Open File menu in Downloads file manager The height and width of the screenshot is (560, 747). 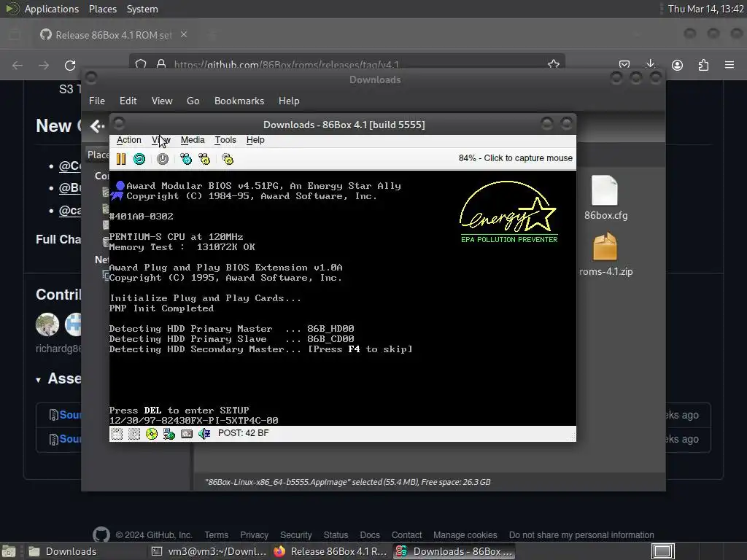[x=97, y=101]
